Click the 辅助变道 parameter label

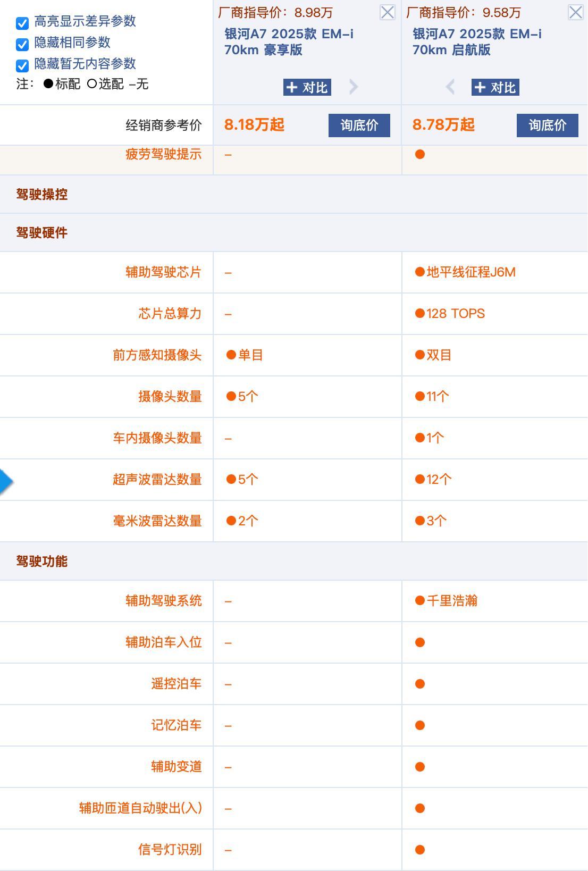(x=177, y=767)
